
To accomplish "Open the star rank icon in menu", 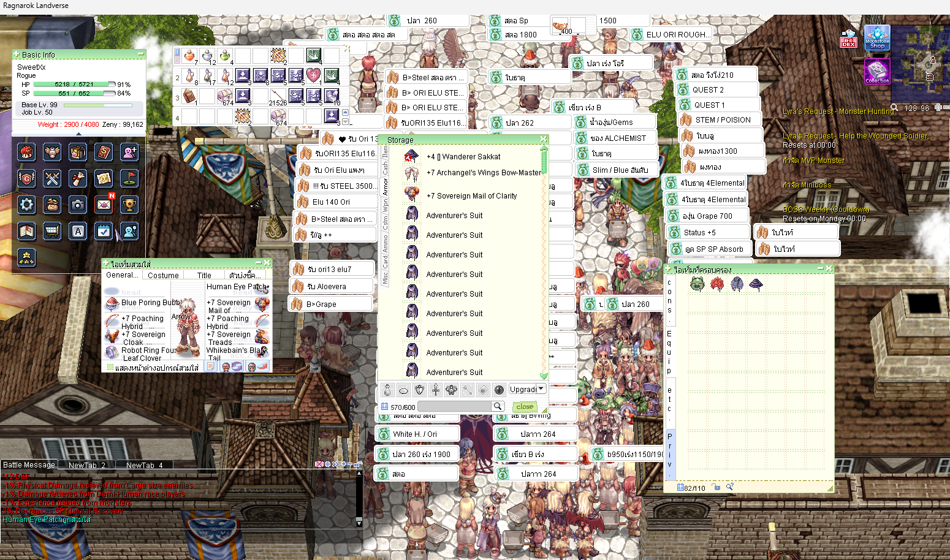I will 26,257.
